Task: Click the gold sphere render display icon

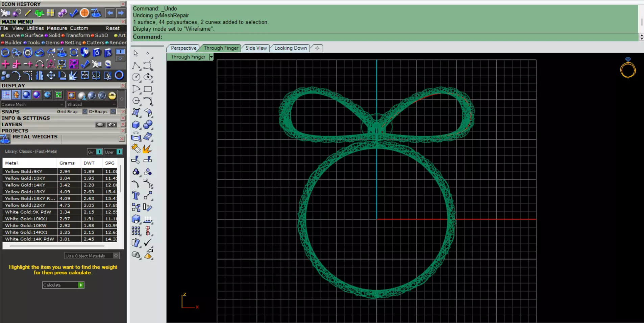Action: point(112,96)
